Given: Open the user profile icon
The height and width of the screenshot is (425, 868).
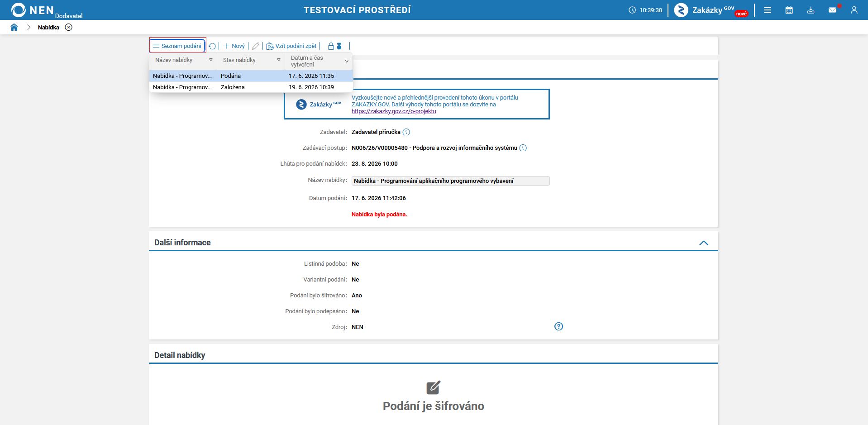Looking at the screenshot, I should point(854,10).
